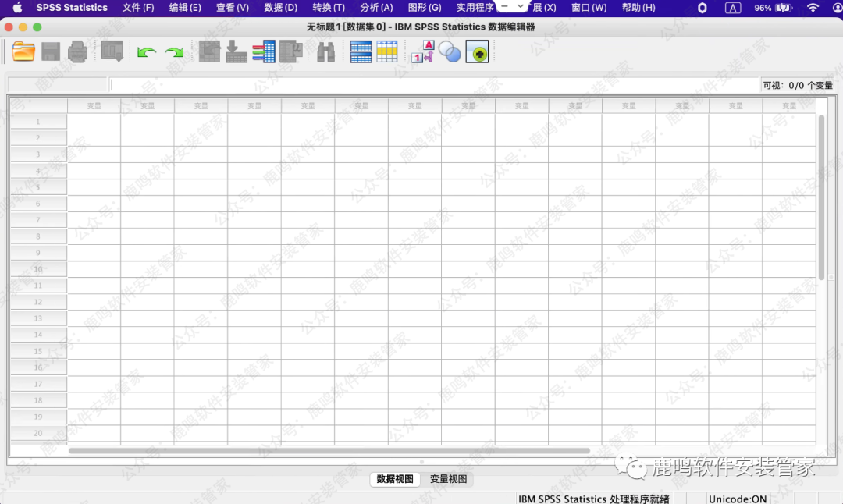The image size is (843, 504).
Task: Open the 数据 (D) menu
Action: (280, 8)
